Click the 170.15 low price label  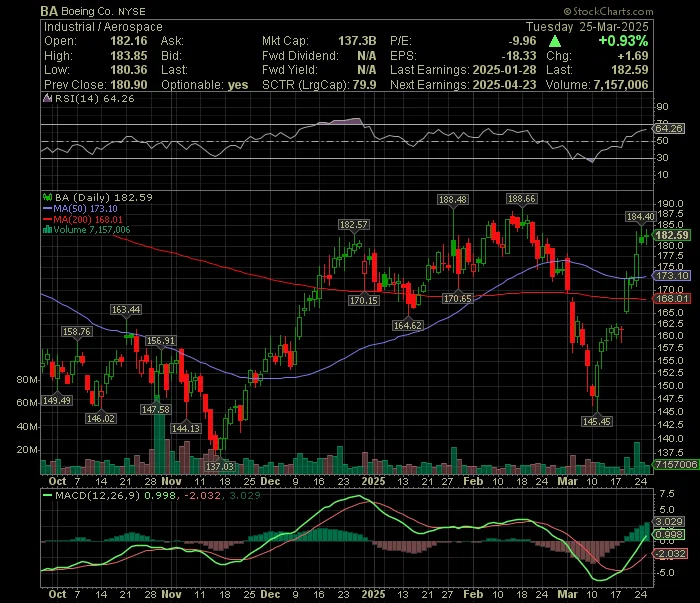[364, 300]
